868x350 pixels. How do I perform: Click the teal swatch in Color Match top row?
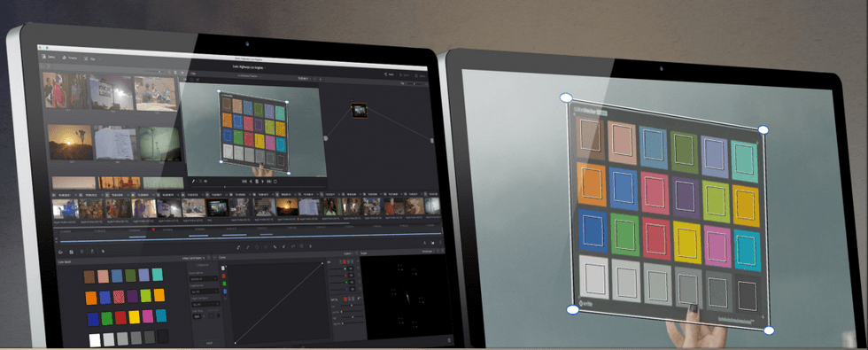tap(158, 274)
